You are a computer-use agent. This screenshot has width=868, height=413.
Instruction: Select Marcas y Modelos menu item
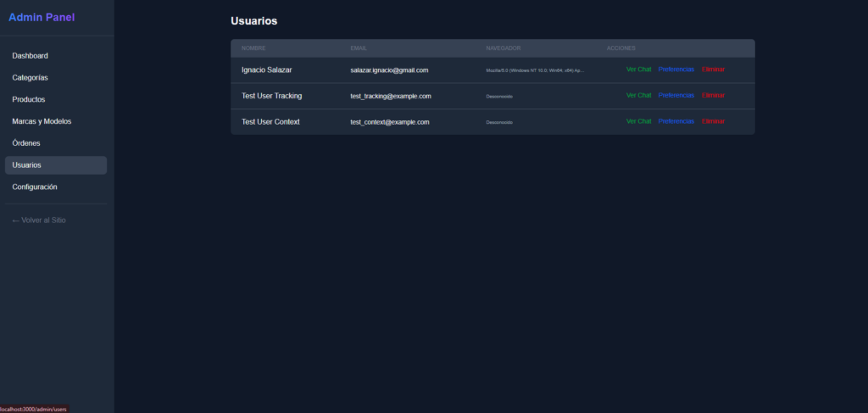click(42, 121)
